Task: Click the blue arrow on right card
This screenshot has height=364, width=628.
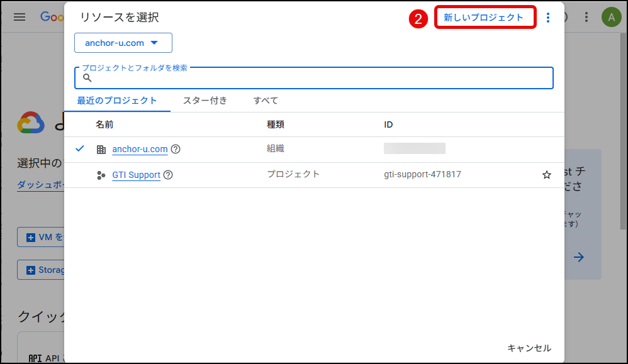Action: point(579,257)
